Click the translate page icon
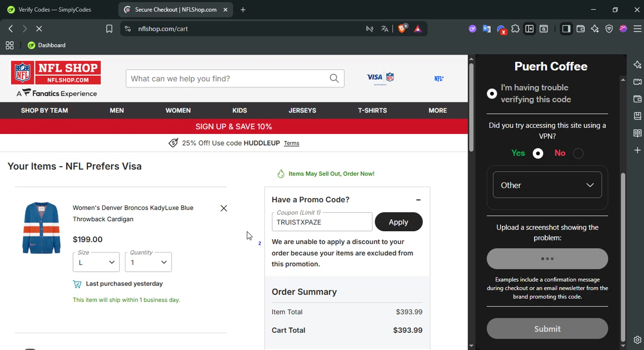This screenshot has height=350, width=644. (385, 29)
